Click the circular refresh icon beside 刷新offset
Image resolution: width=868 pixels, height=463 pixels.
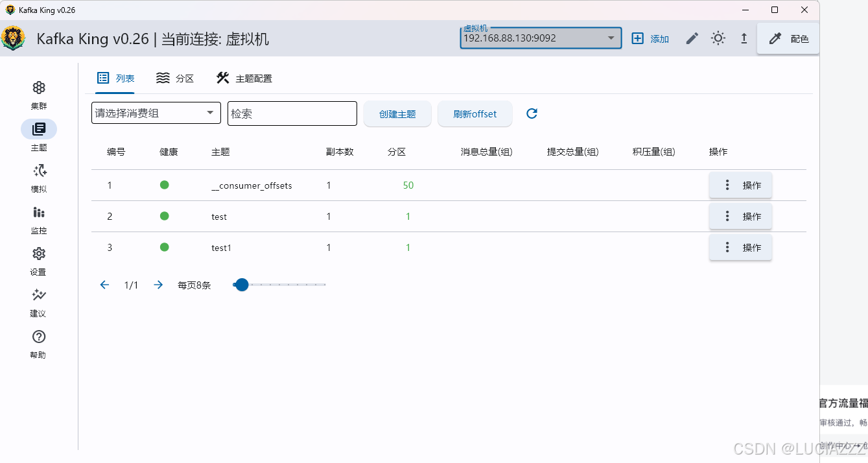(532, 113)
